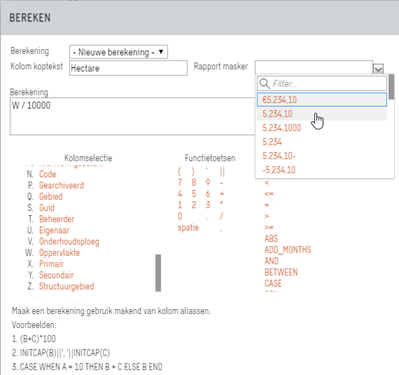Viewport: 399px width, 375px height.
Task: Click the digit 4 function key
Action: pos(180,194)
